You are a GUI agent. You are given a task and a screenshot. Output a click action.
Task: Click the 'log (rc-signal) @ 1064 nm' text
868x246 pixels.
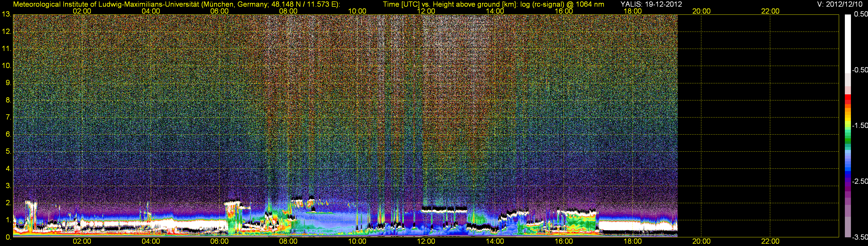point(562,4)
